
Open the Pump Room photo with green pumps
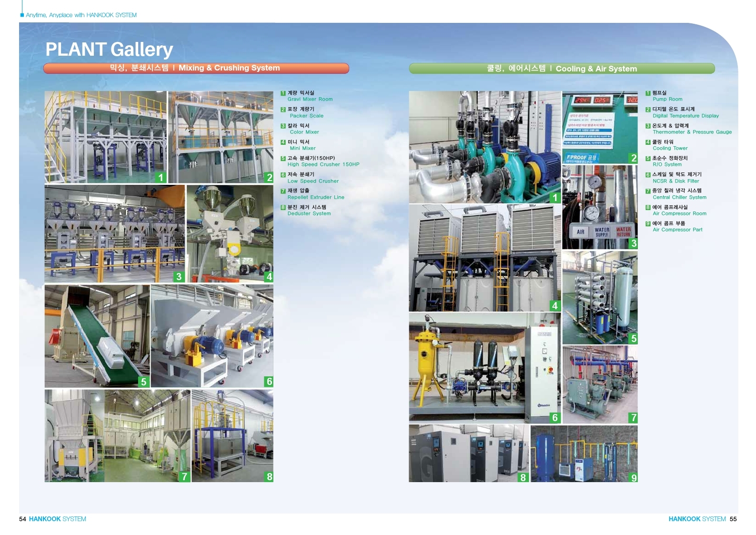point(485,147)
